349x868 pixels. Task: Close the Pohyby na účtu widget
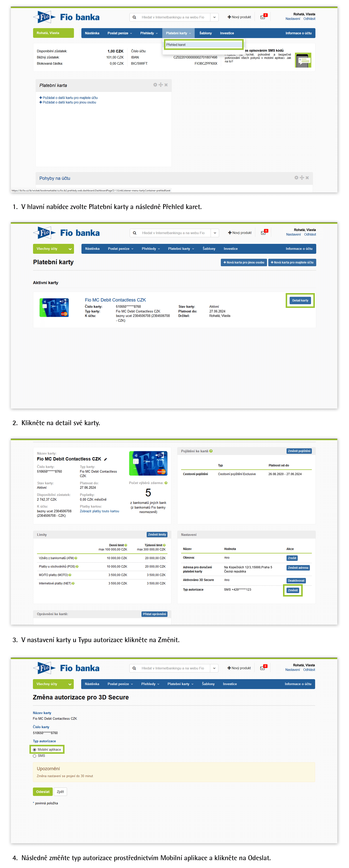click(x=307, y=178)
